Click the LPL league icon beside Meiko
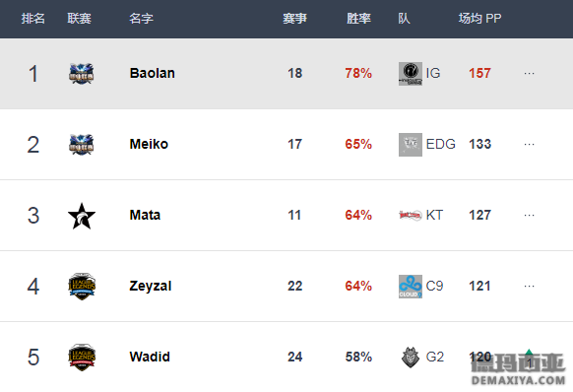 [x=82, y=145]
